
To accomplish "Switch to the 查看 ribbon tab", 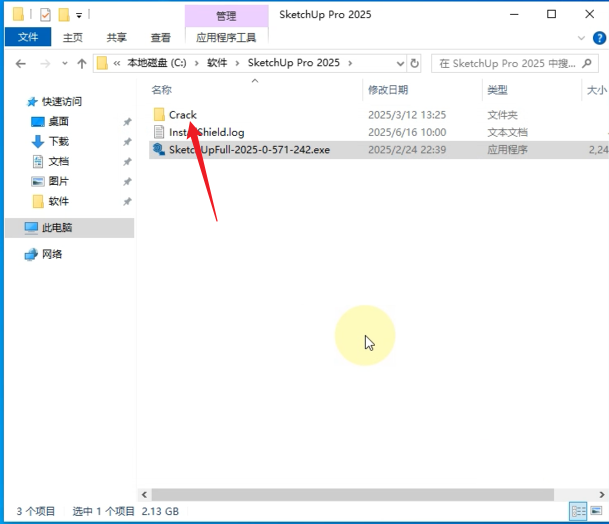I will pyautogui.click(x=160, y=38).
